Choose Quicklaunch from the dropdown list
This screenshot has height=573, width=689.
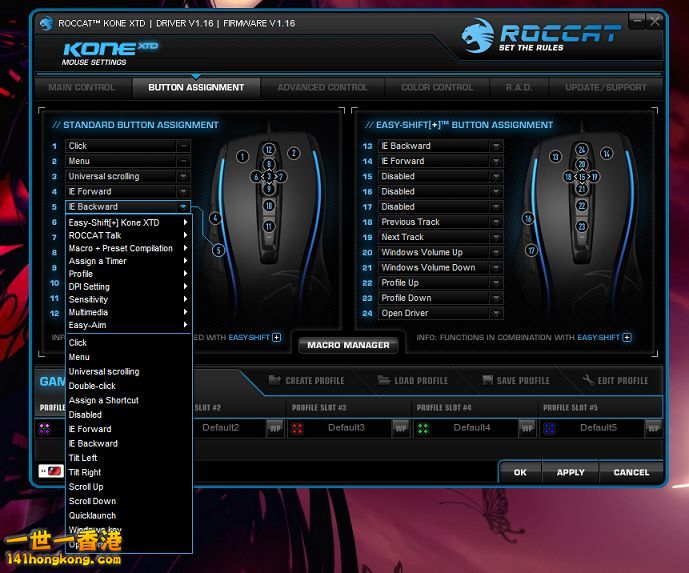(x=128, y=515)
